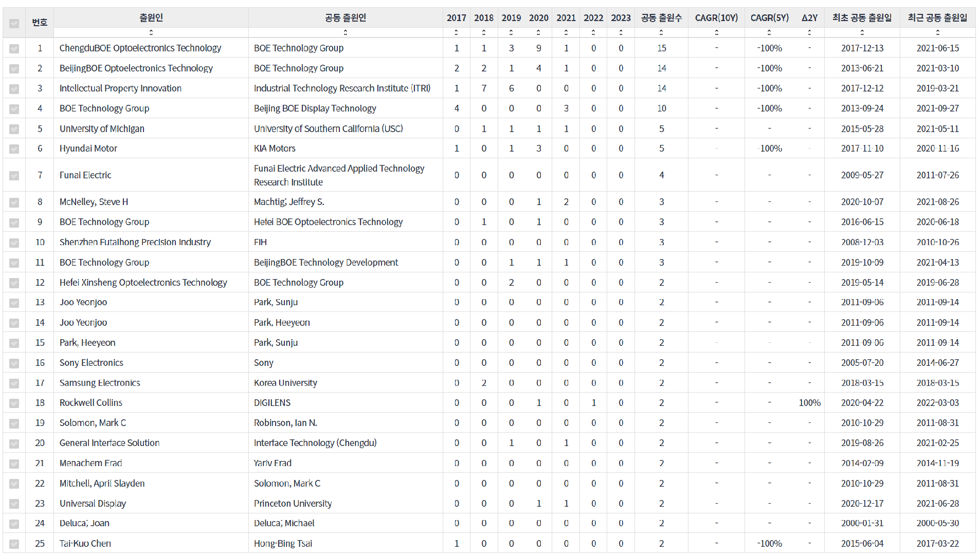Click the CAGR(5Y) column header

(x=769, y=17)
